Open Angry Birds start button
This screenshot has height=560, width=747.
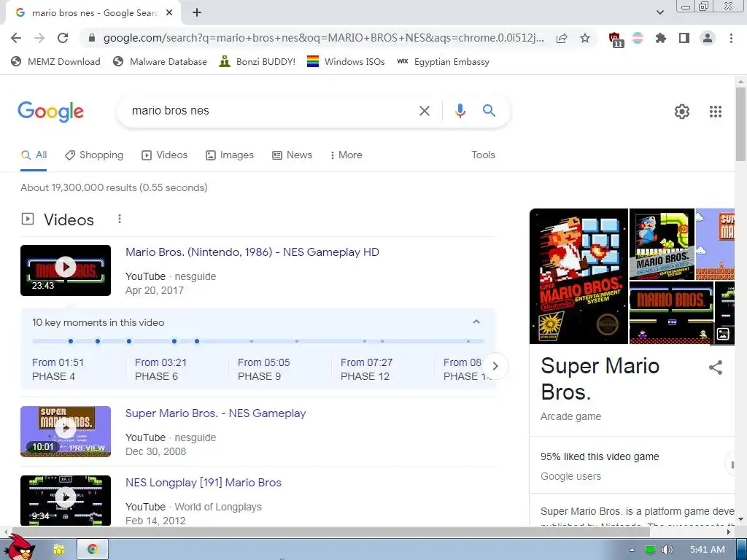[x=21, y=548]
